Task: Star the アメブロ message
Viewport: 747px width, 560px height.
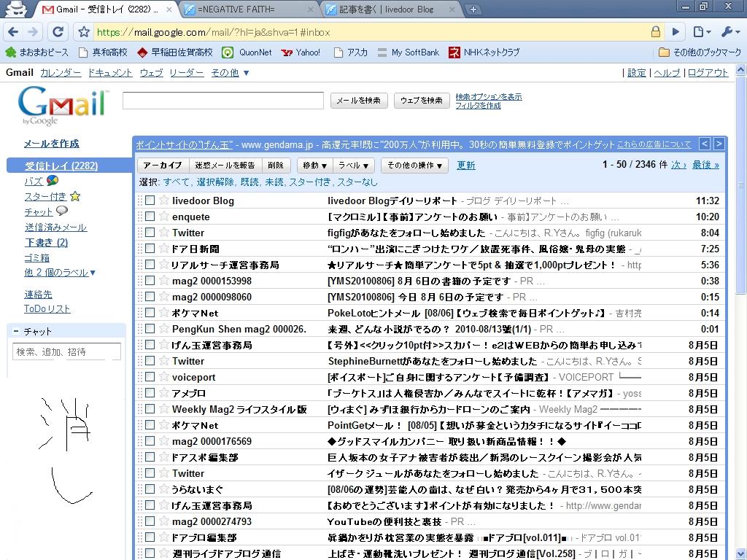Action: tap(164, 392)
